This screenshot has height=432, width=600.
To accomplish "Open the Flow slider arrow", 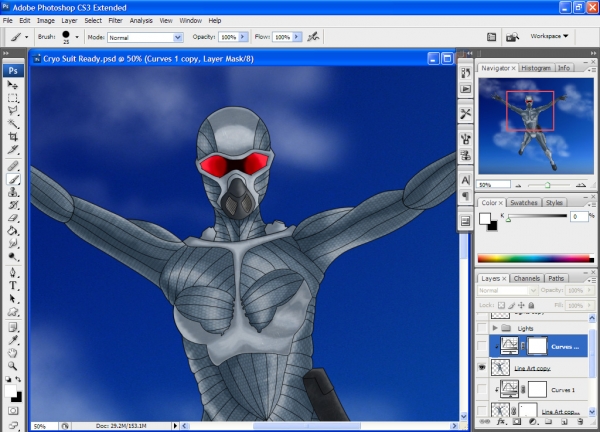I will coord(297,37).
